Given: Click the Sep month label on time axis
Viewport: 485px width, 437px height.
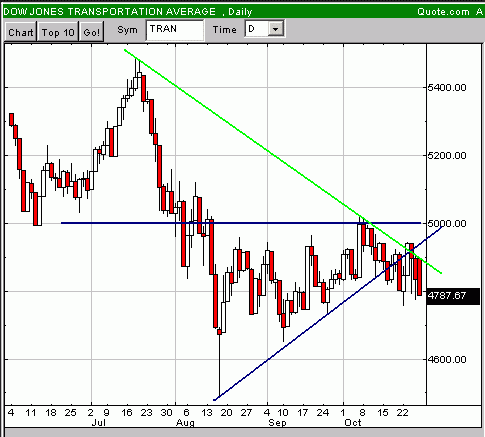Looking at the screenshot, I should 277,423.
